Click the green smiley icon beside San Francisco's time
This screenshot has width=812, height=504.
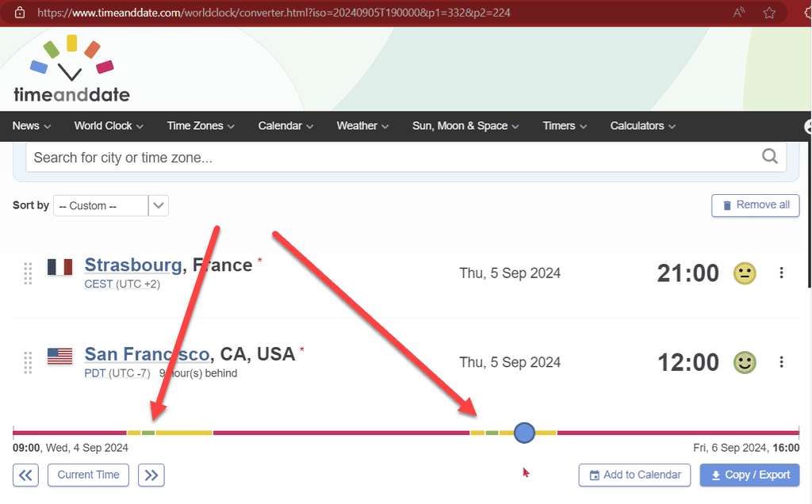744,361
